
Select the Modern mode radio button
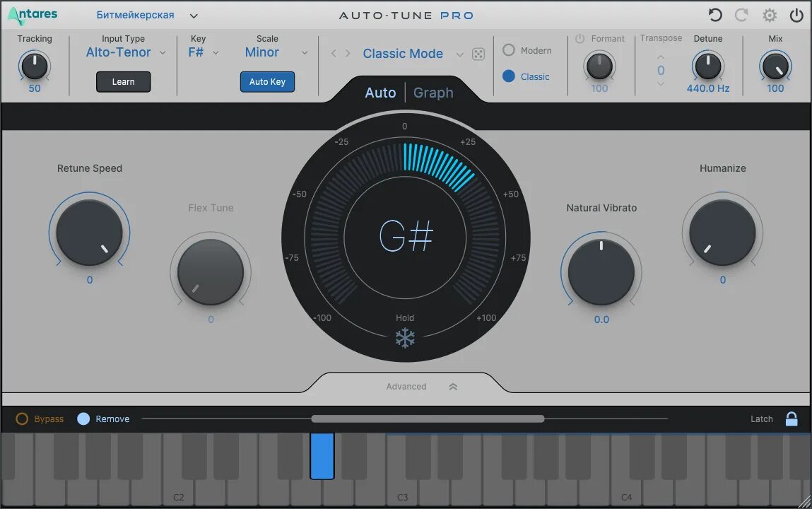tap(509, 50)
